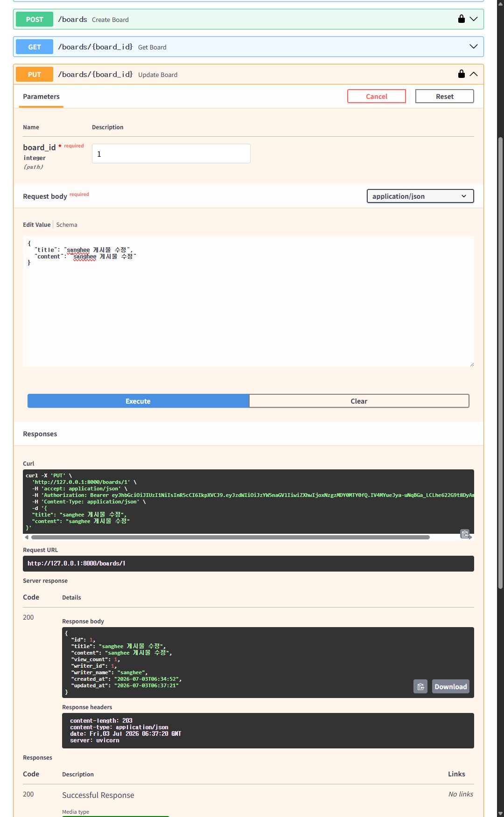
Task: Select the Parameters tab
Action: (41, 97)
